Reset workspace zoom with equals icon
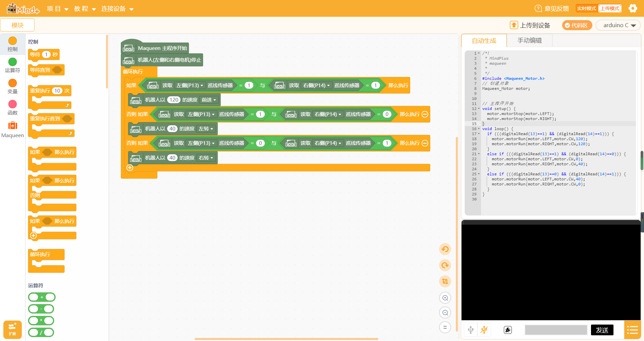 (x=445, y=327)
